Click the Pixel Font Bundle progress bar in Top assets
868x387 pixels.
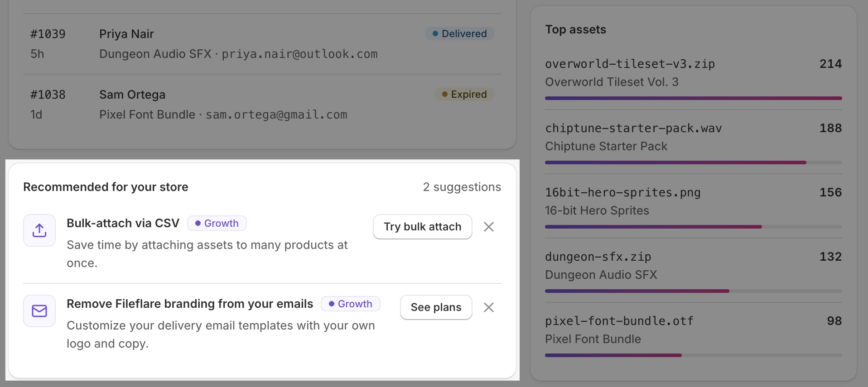point(694,355)
